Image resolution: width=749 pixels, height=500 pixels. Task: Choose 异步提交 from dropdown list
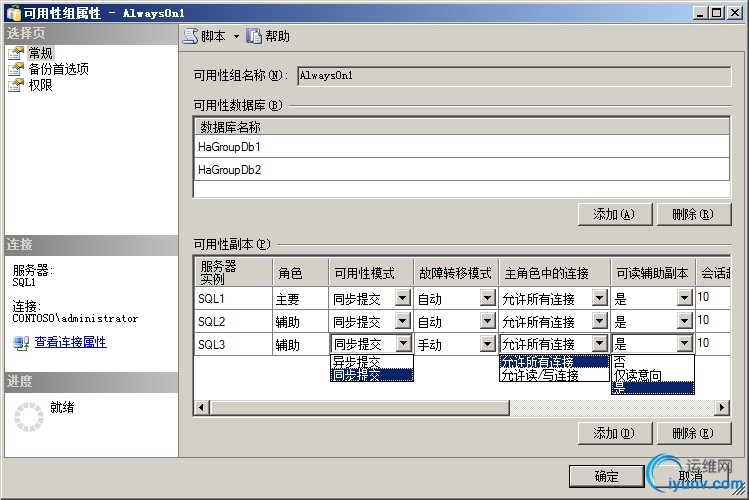pyautogui.click(x=372, y=362)
